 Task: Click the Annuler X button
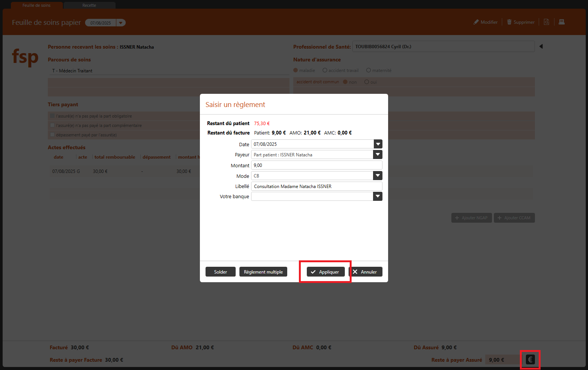(366, 272)
